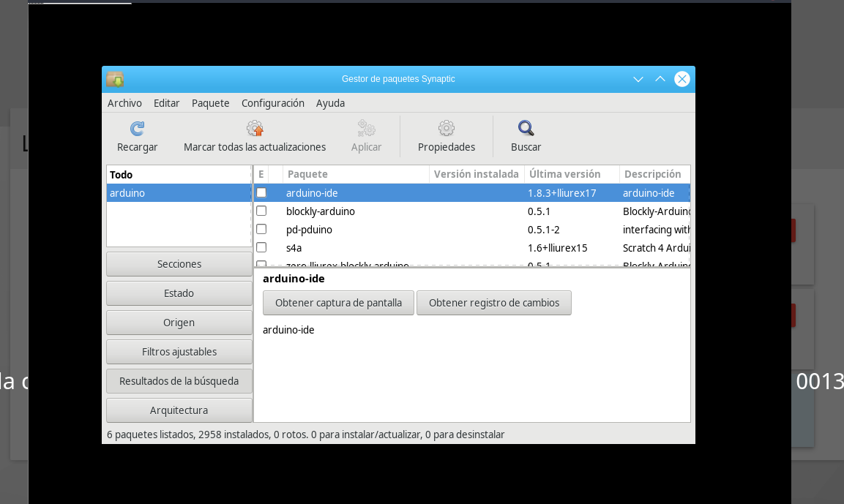
Task: Click Obtener registro de cambios button
Action: [493, 303]
